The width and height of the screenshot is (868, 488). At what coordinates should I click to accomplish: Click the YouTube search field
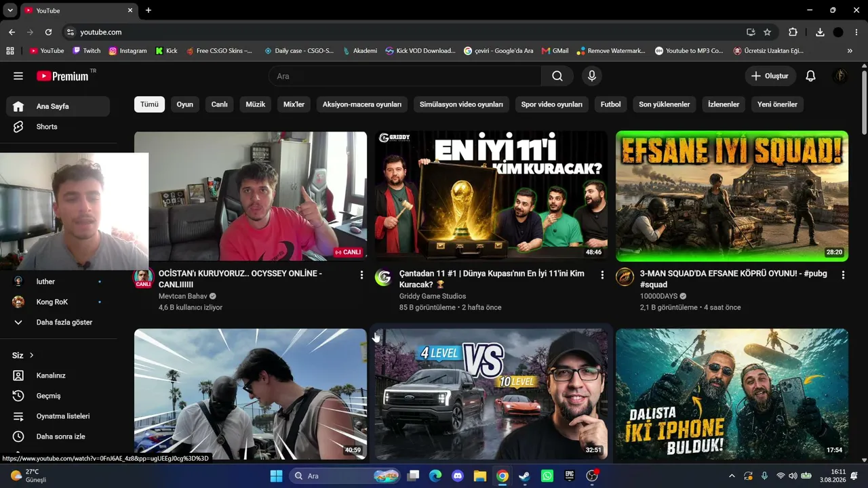coord(406,76)
